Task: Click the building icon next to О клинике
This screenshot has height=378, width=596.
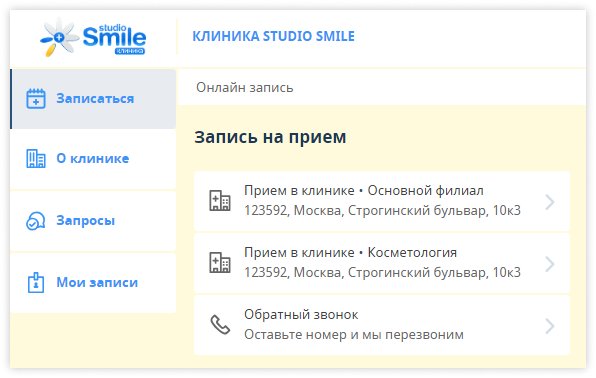Action: pos(36,159)
